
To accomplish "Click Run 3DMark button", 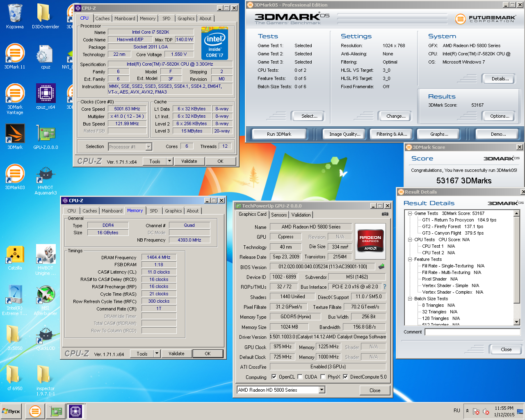I will pyautogui.click(x=279, y=134).
